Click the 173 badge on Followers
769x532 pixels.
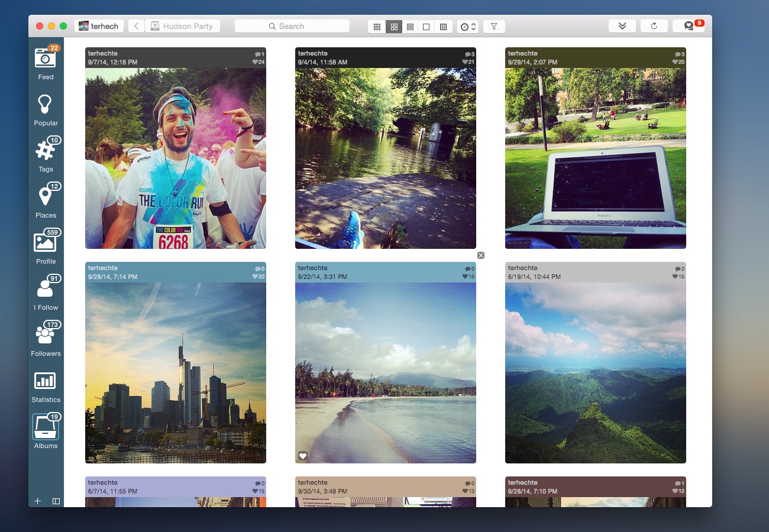coord(53,325)
